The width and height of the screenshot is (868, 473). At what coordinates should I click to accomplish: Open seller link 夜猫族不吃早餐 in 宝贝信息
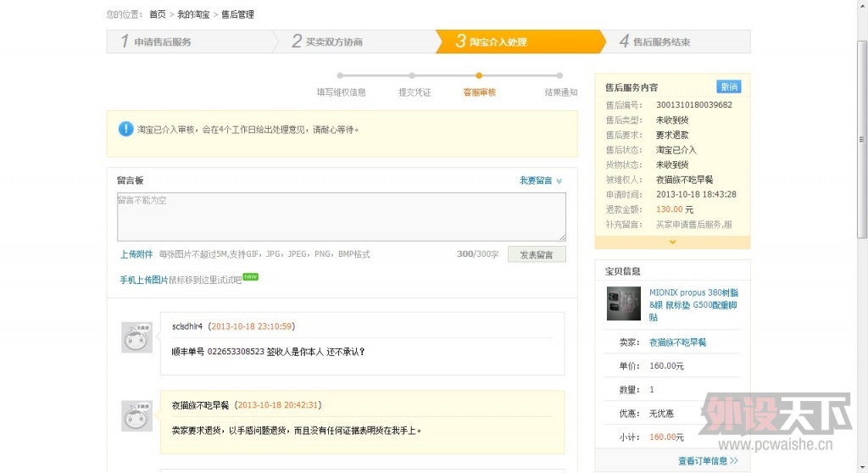(x=677, y=342)
